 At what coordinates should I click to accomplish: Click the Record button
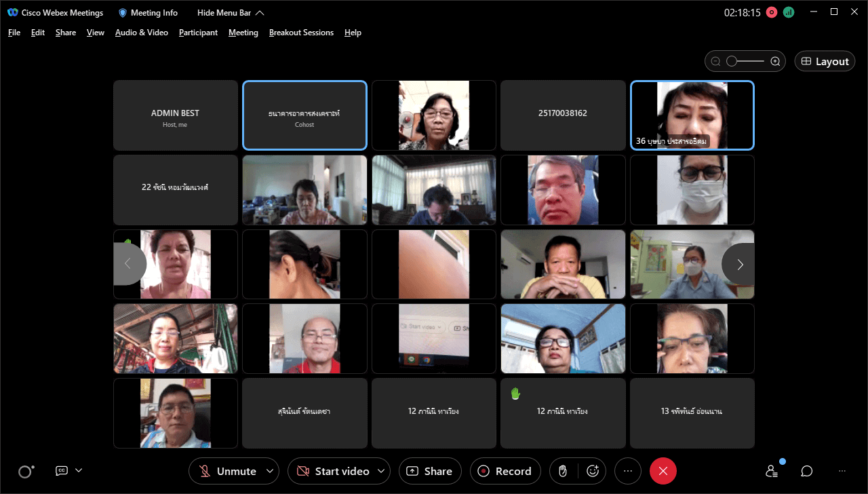point(505,471)
